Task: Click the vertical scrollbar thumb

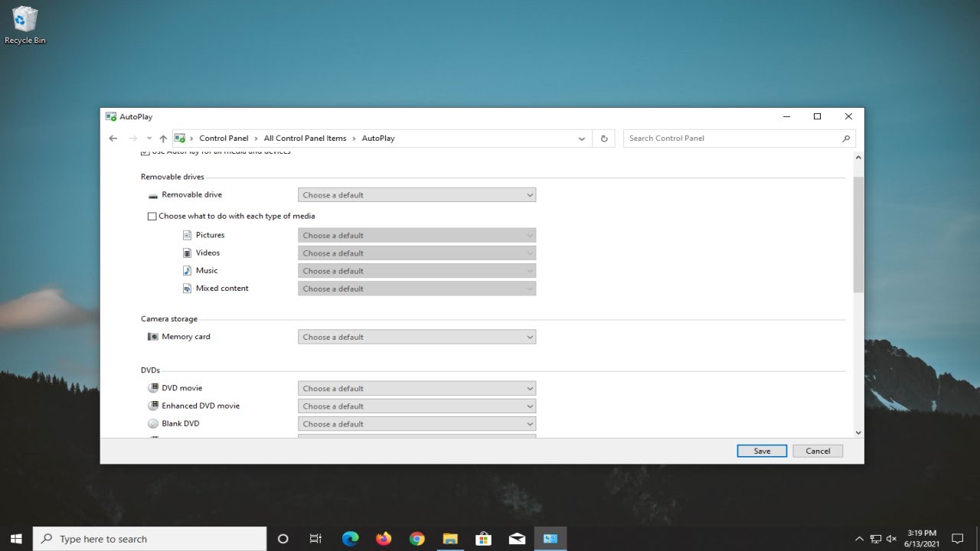Action: [x=858, y=234]
